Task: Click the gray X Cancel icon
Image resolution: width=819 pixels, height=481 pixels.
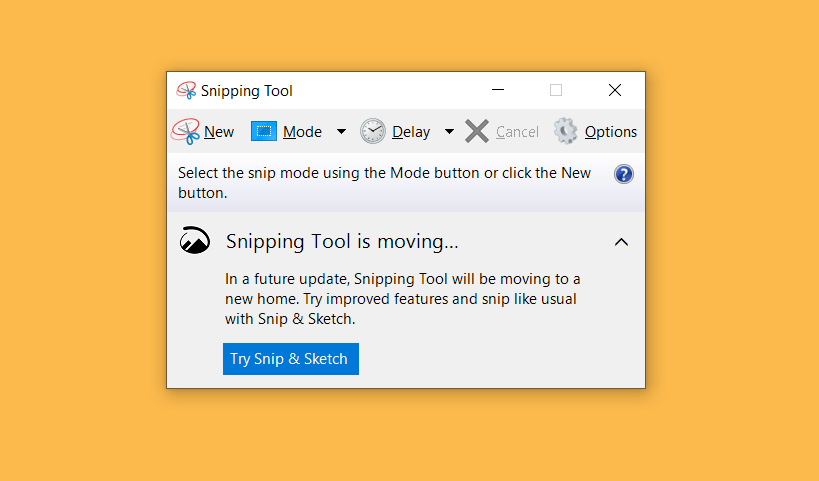Action: (x=476, y=131)
